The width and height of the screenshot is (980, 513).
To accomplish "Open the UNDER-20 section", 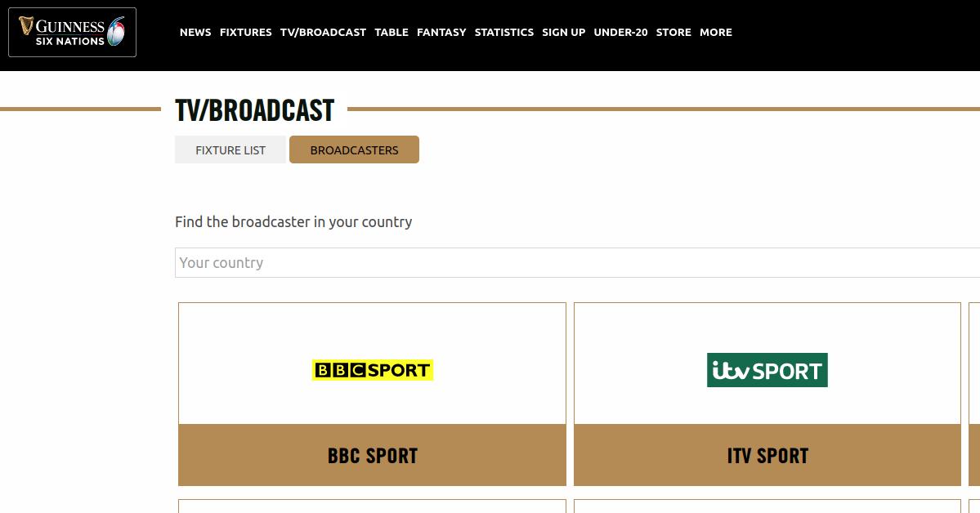I will [620, 32].
